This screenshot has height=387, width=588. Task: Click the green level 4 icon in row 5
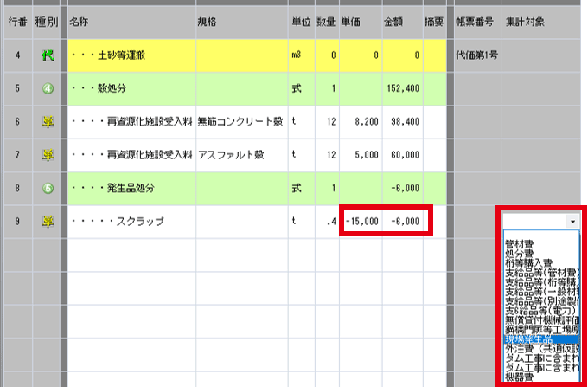pyautogui.click(x=47, y=88)
